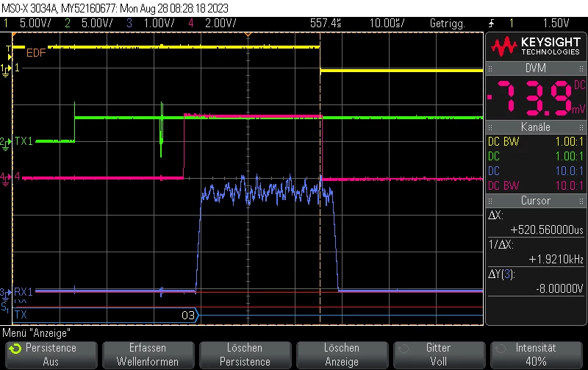This screenshot has height=370, width=588.
Task: Click the TX1 waveform label
Action: [24, 141]
